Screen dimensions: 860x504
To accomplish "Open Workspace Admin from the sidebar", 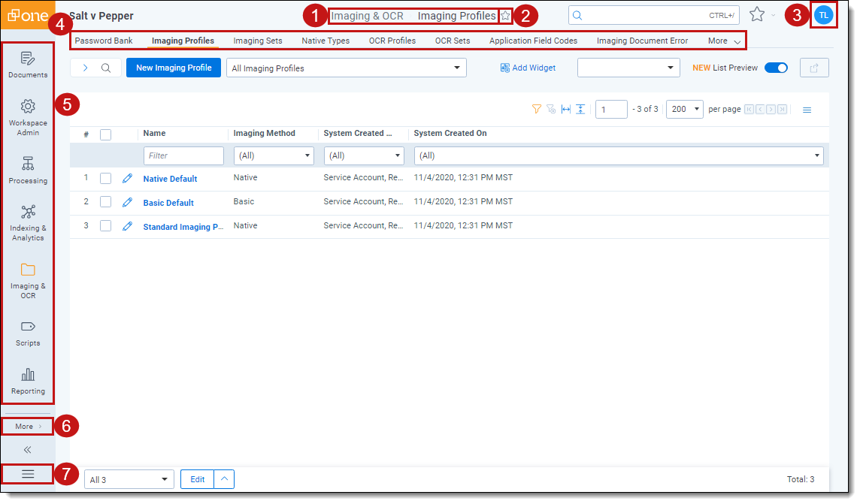I will 28,116.
